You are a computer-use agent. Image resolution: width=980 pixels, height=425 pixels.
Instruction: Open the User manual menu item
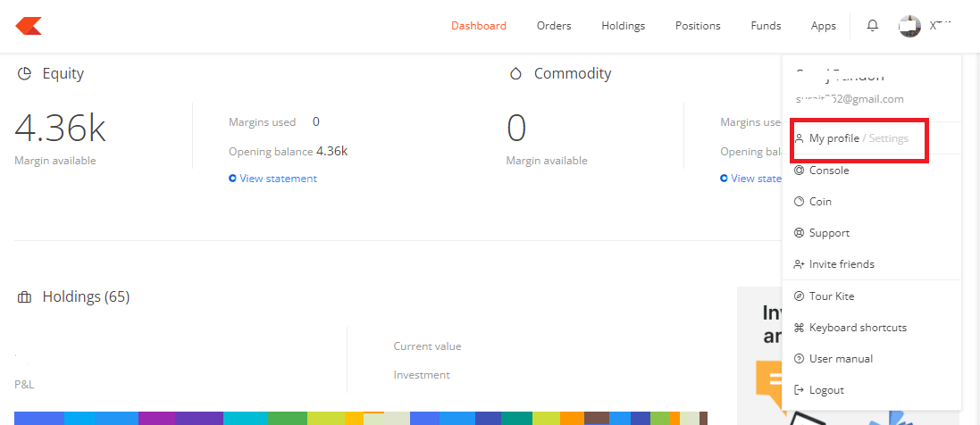coord(840,359)
